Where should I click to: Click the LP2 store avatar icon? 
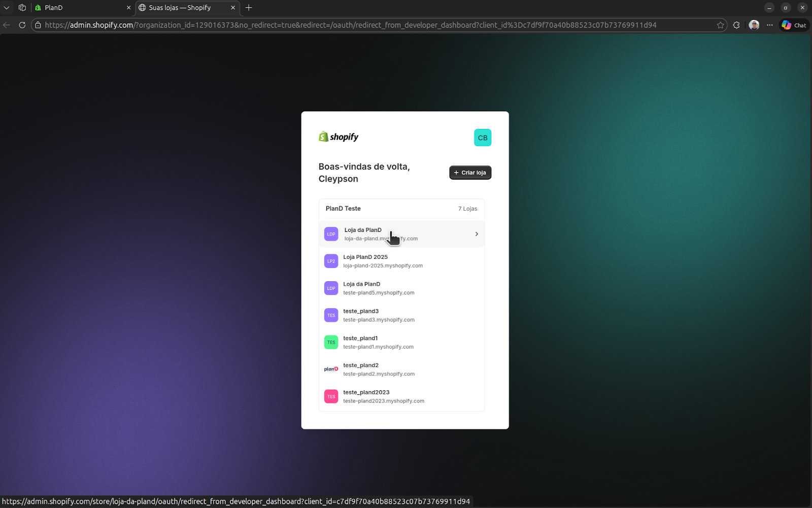pos(331,261)
